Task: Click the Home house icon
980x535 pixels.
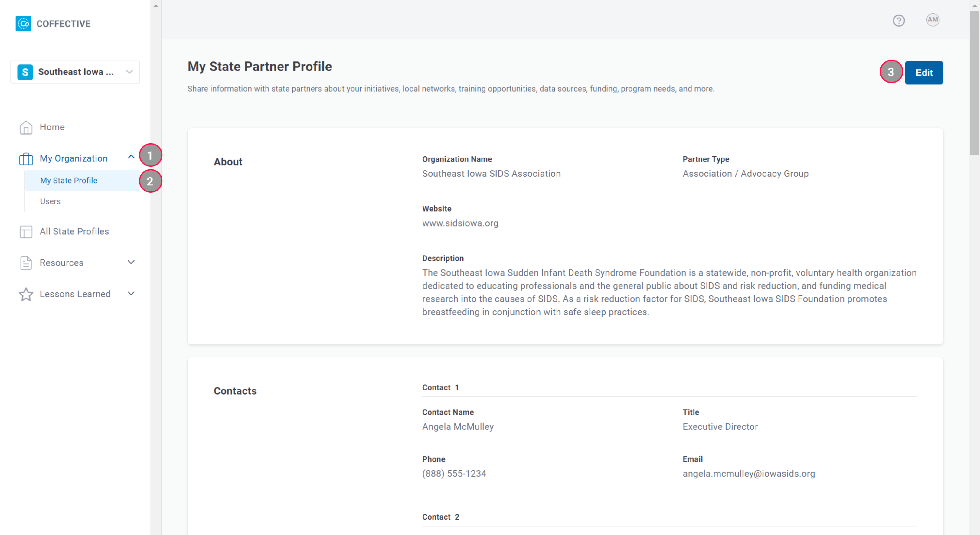Action: (26, 127)
